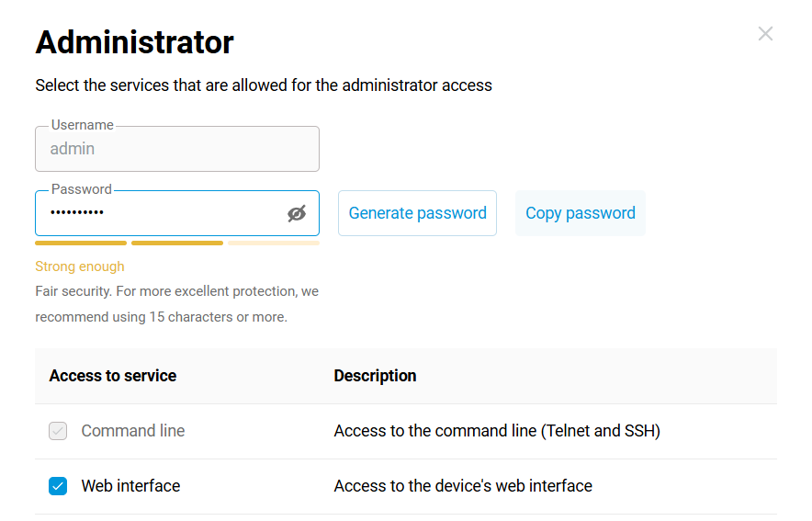Click the Copy password button
812x521 pixels.
coord(580,213)
